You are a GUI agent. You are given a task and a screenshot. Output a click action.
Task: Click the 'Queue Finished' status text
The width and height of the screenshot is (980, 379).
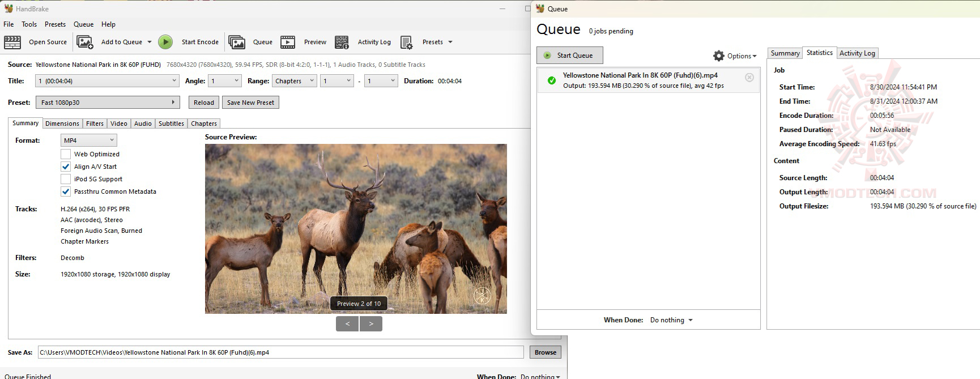coord(28,376)
